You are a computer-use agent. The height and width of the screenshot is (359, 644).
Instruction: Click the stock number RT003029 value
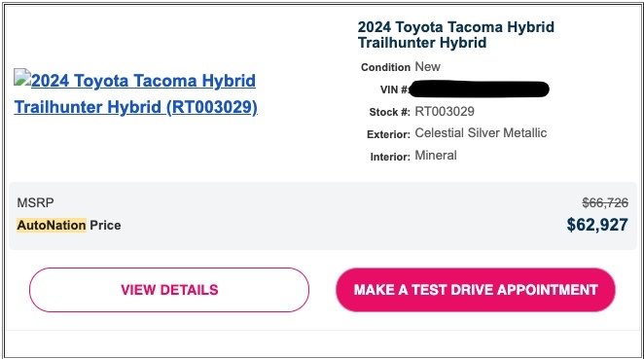pos(445,111)
